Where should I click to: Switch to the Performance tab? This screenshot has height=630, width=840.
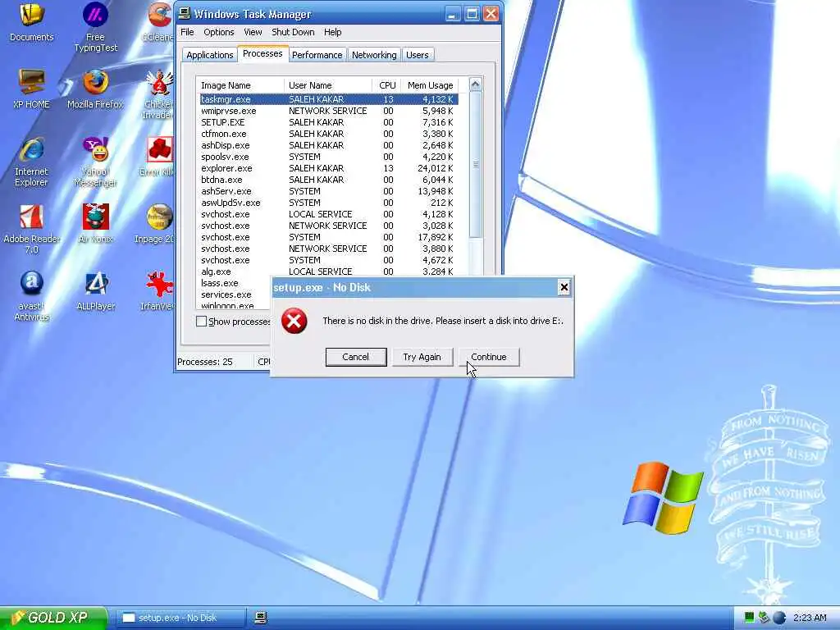(317, 55)
